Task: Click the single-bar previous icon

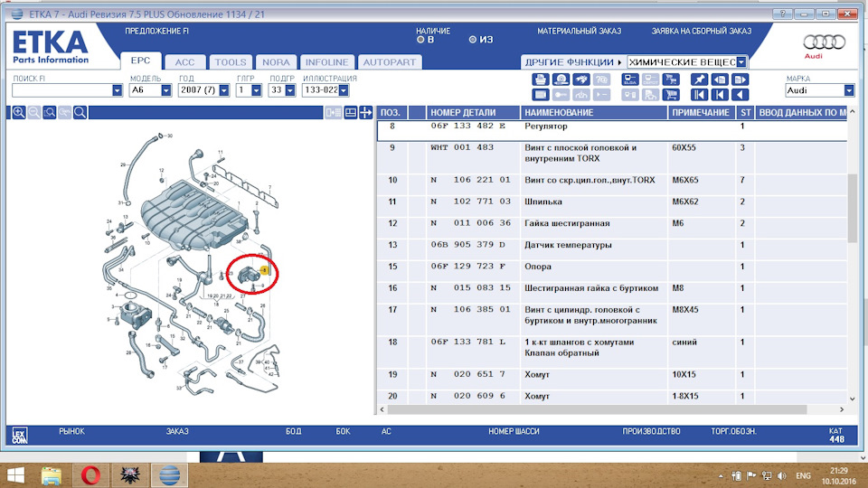Action: click(x=720, y=95)
